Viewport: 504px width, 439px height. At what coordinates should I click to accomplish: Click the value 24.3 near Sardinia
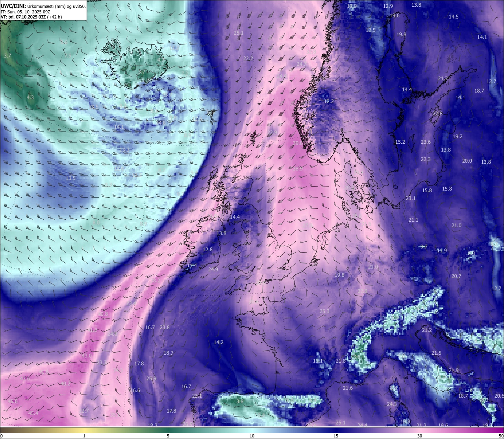pos(392,404)
